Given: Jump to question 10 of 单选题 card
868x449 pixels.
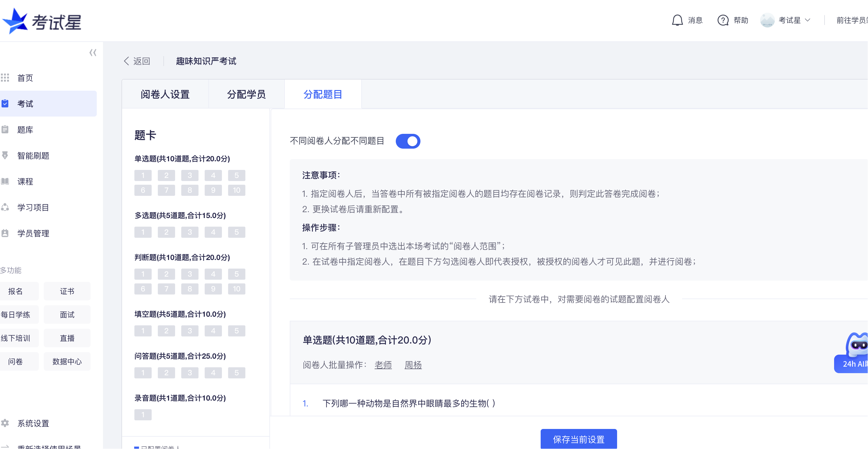Looking at the screenshot, I should [236, 190].
